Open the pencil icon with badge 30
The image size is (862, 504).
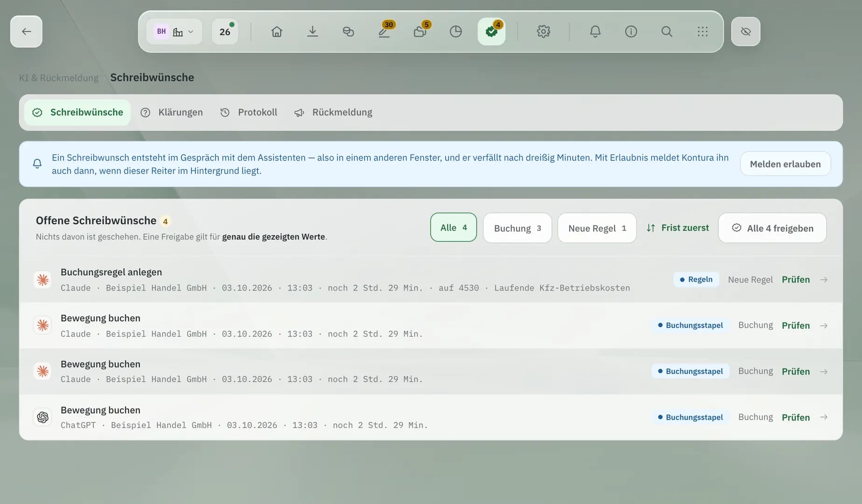[x=384, y=32]
